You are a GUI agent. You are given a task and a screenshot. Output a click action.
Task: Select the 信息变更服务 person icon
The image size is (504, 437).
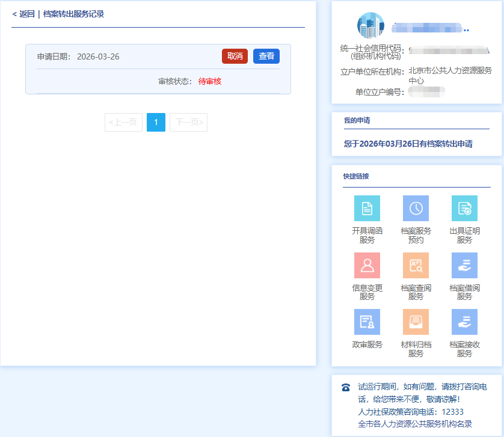[x=367, y=265]
